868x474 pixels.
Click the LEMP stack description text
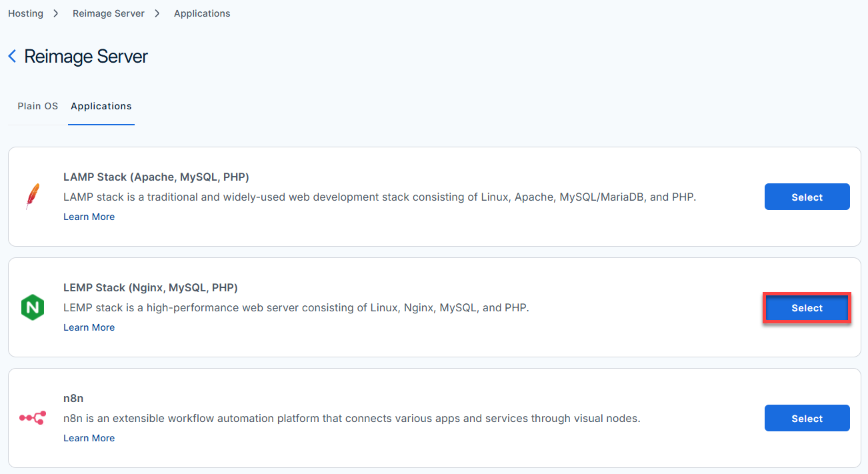click(296, 308)
